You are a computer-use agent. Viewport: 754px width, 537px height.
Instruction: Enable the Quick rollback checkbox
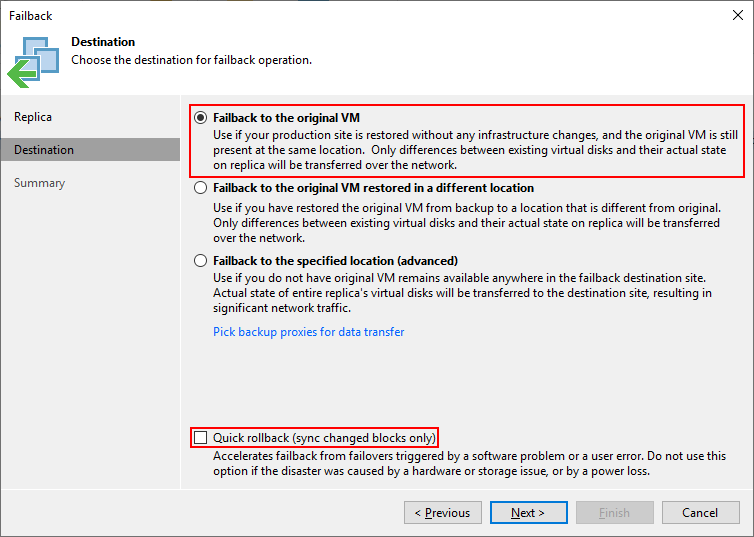[201, 438]
